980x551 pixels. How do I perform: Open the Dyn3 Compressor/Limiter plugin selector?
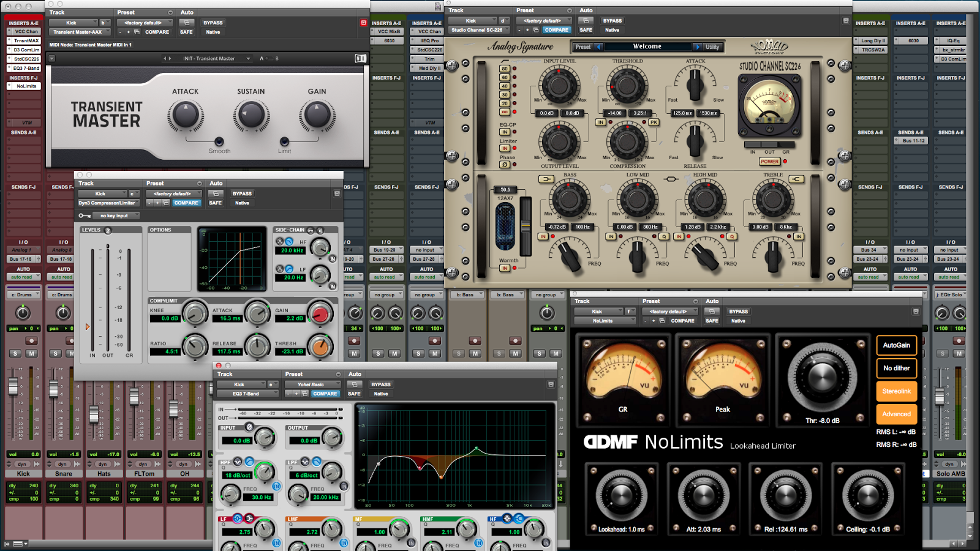(109, 203)
